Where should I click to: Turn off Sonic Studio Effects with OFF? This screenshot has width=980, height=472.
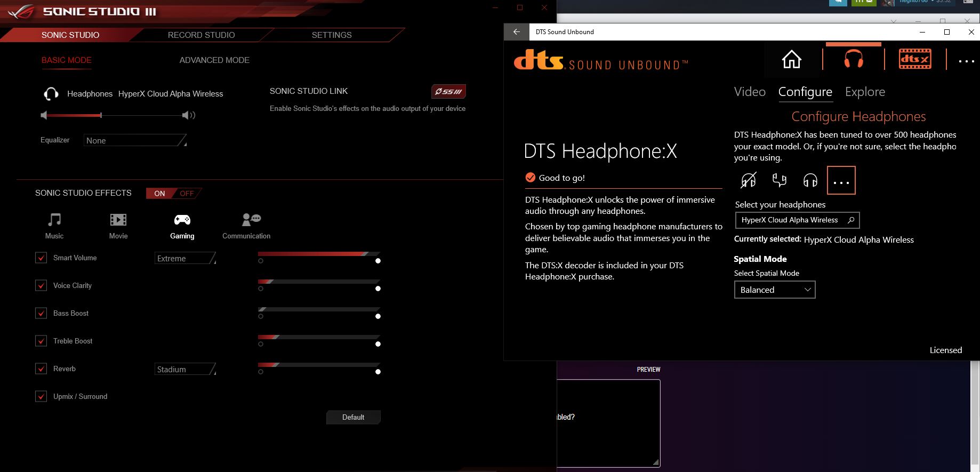coord(187,194)
